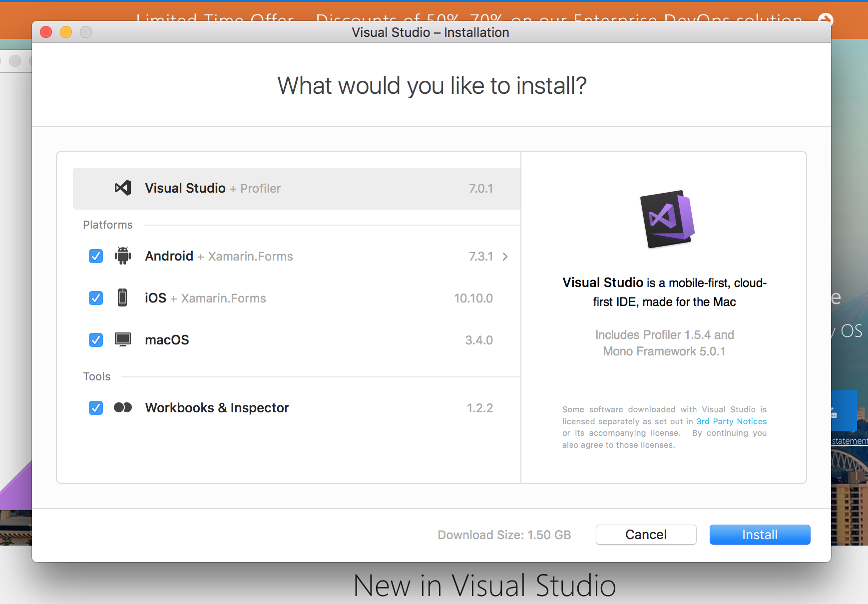Screen dimensions: 868x604
Task: Expand Android details with the chevron
Action: [x=505, y=256]
